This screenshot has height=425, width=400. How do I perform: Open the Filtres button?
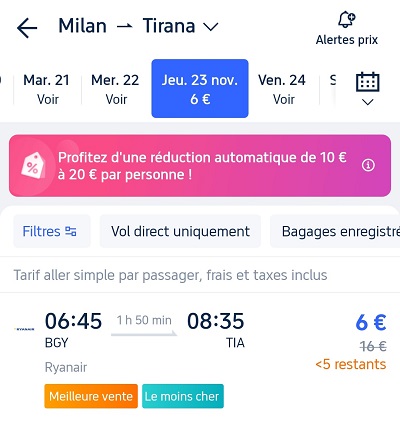point(52,231)
